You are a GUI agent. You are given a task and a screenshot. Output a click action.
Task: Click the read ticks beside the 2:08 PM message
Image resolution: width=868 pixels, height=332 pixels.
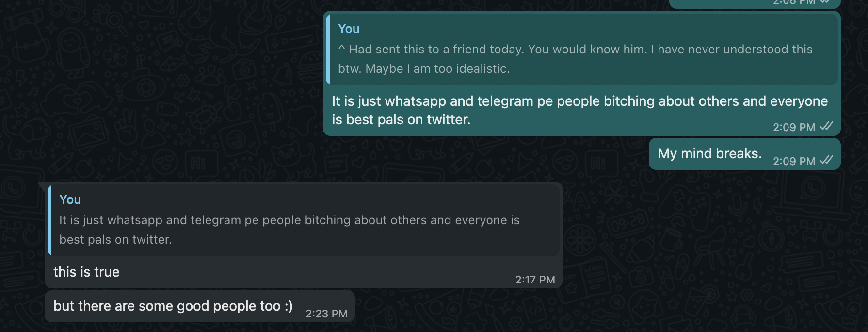point(825,1)
